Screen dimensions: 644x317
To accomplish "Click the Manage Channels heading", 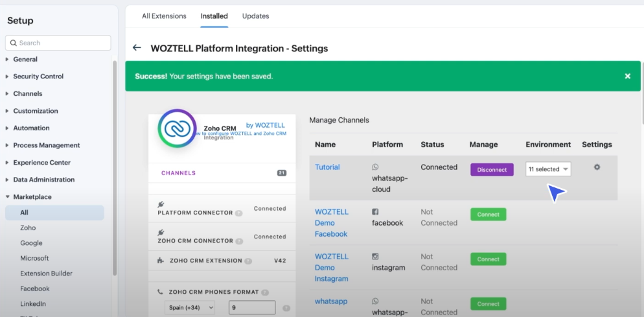I will coord(339,120).
